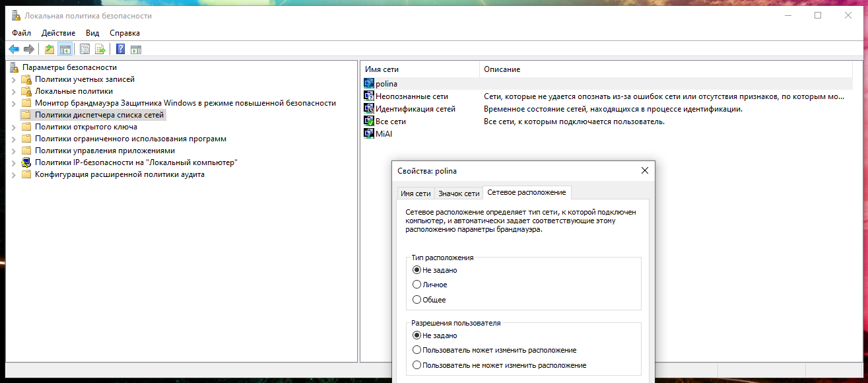Click the blue Back arrow in toolbar
Viewport: 868px width, 383px height.
pos(14,49)
